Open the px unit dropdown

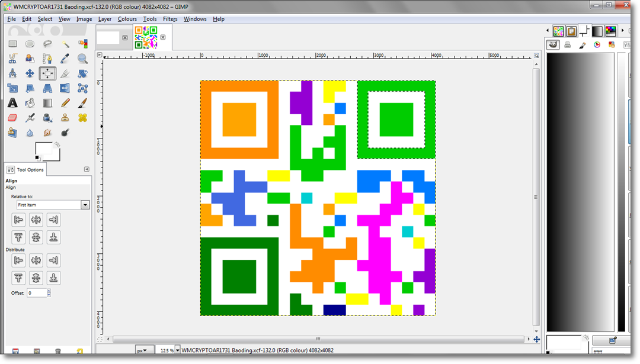(145, 350)
